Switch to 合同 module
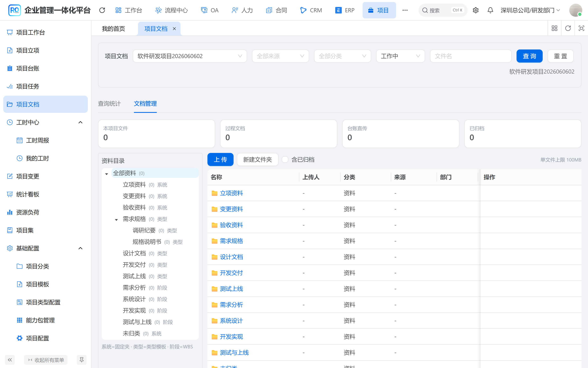This screenshot has width=588, height=368. 276,10
